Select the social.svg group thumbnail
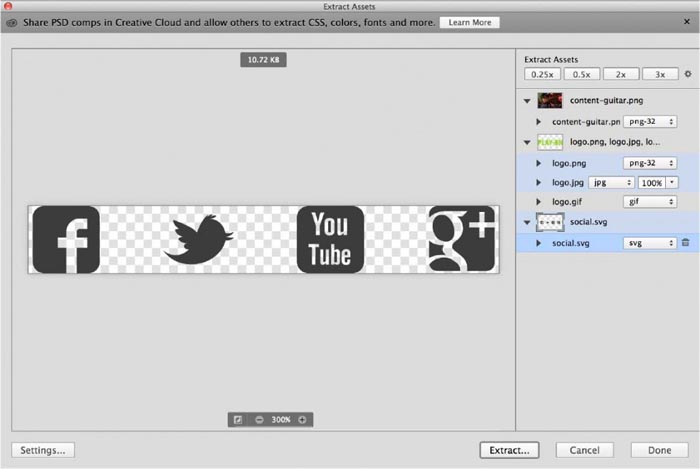 click(550, 222)
